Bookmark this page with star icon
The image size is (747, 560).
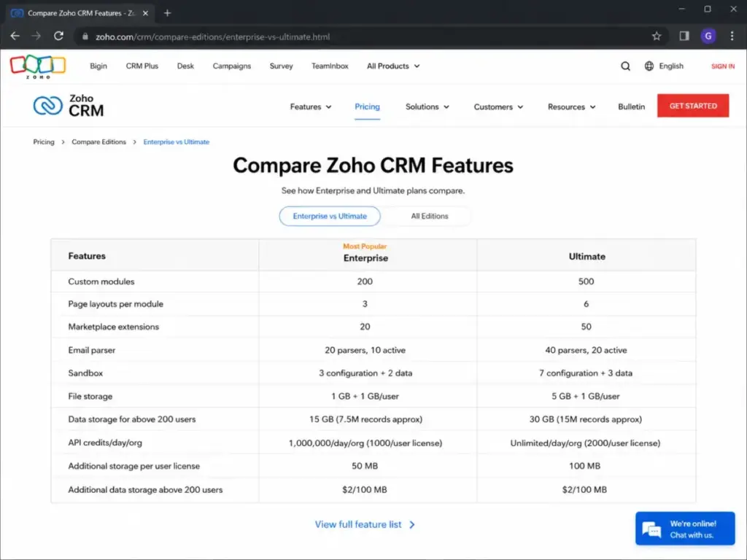(657, 36)
